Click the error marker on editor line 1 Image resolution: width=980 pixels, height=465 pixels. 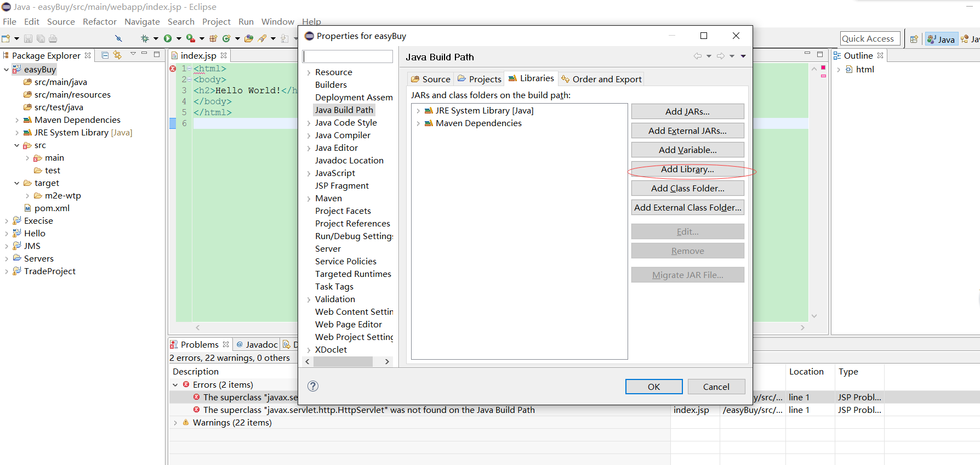173,69
